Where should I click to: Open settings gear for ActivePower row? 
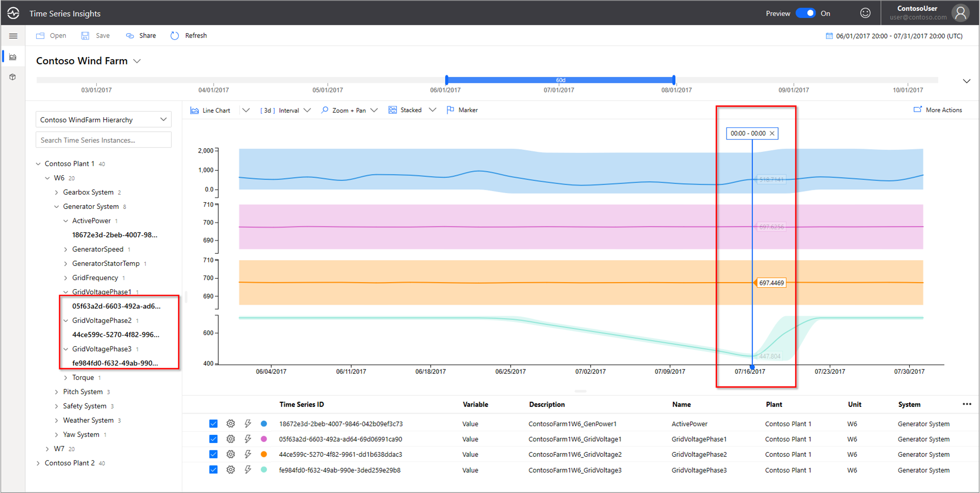pos(231,424)
